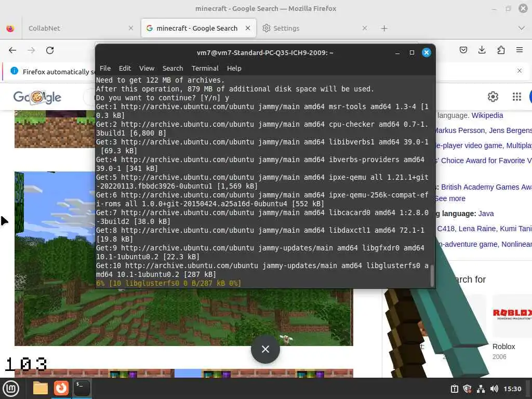The image size is (532, 399).
Task: Open terminal File menu
Action: pyautogui.click(x=105, y=68)
